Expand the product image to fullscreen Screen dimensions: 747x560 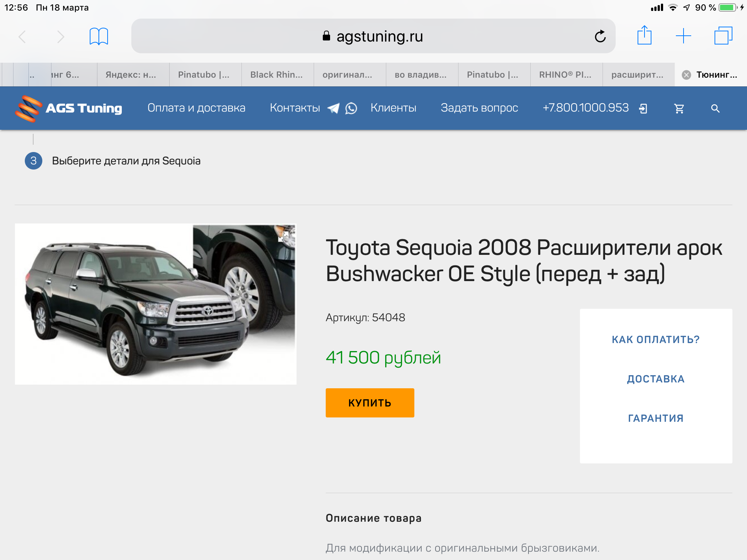click(x=283, y=237)
